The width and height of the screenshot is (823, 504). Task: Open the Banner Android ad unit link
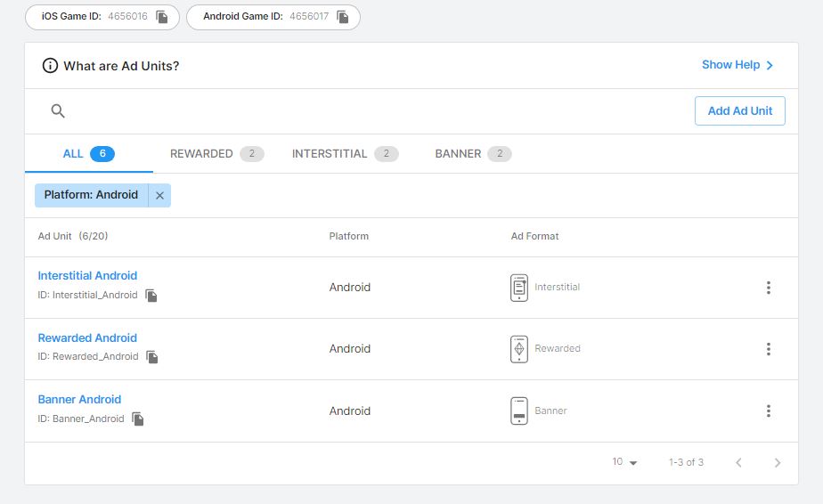[79, 400]
